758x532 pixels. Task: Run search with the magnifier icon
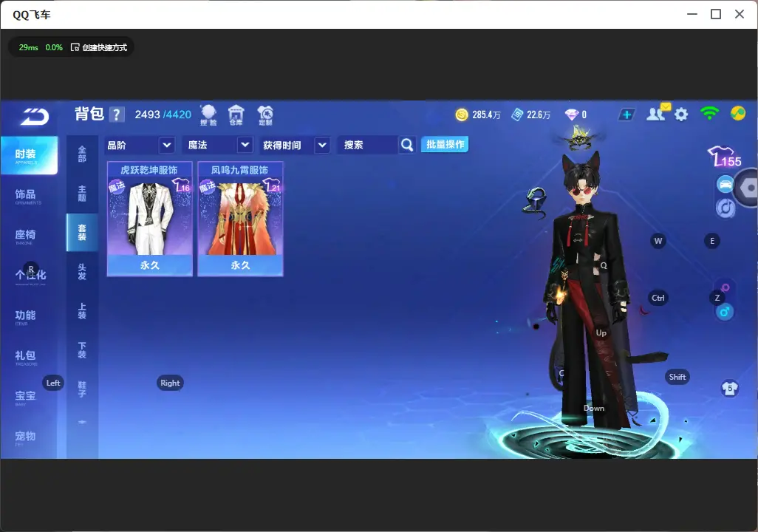407,145
